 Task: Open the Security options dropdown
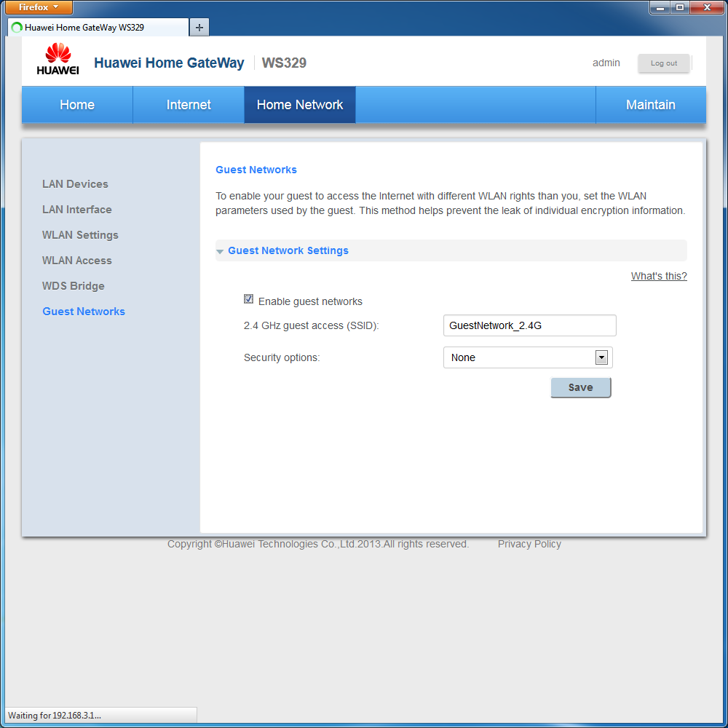pos(528,357)
